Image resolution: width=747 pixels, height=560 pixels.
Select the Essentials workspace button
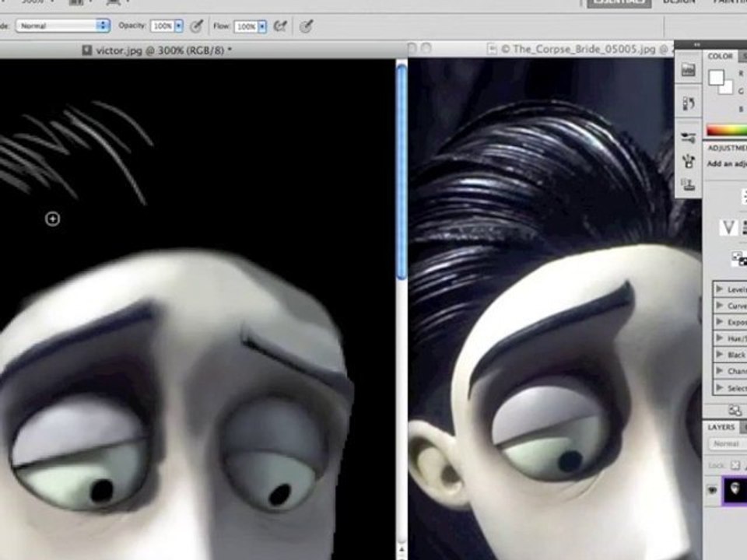coord(619,2)
